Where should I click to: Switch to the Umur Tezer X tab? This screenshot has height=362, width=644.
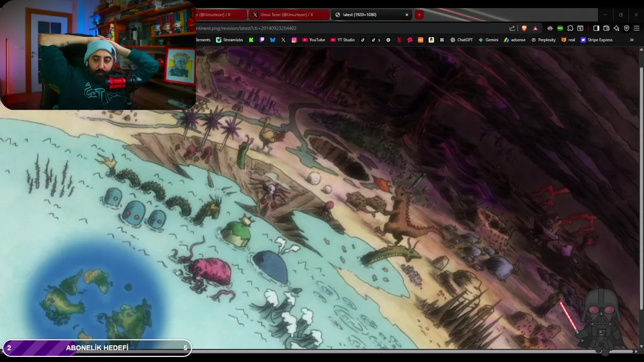pyautogui.click(x=289, y=15)
